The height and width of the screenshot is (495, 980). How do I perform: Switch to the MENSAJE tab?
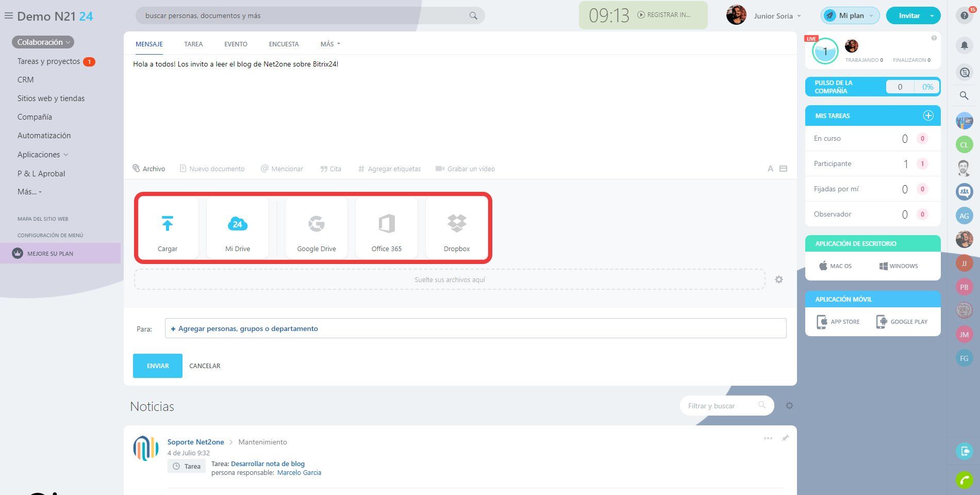pyautogui.click(x=149, y=44)
